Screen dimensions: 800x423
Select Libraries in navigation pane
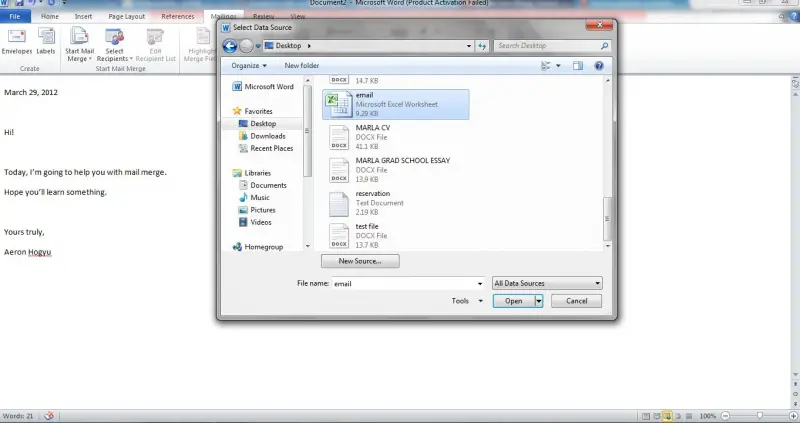252,173
